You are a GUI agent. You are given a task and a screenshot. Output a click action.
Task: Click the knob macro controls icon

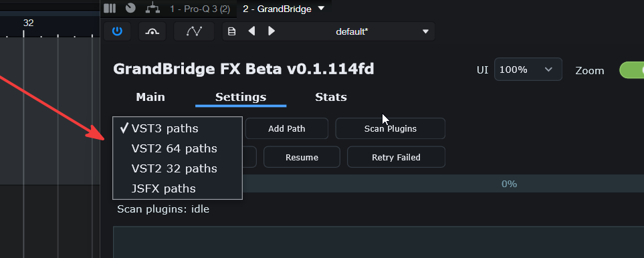[130, 8]
